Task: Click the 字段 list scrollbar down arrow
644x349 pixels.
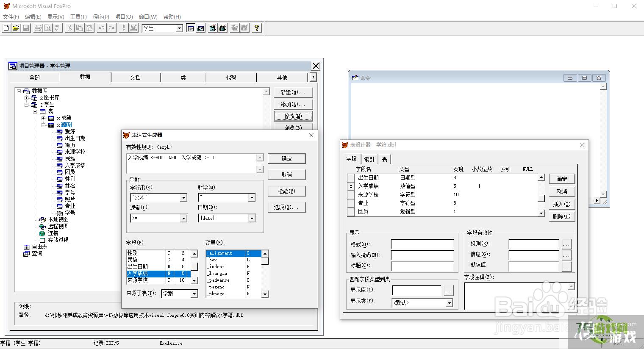Action: tap(194, 280)
